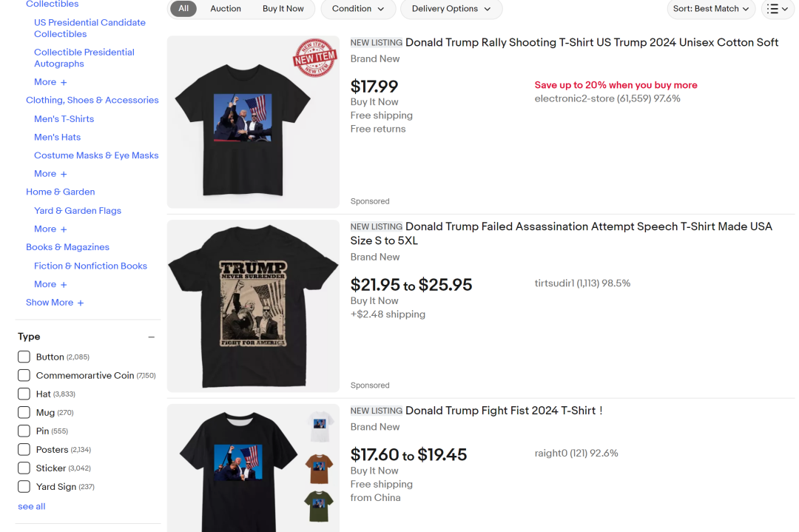Screen dimensions: 799x532
Task: Open the Men's T-Shirts category link
Action: pos(64,118)
